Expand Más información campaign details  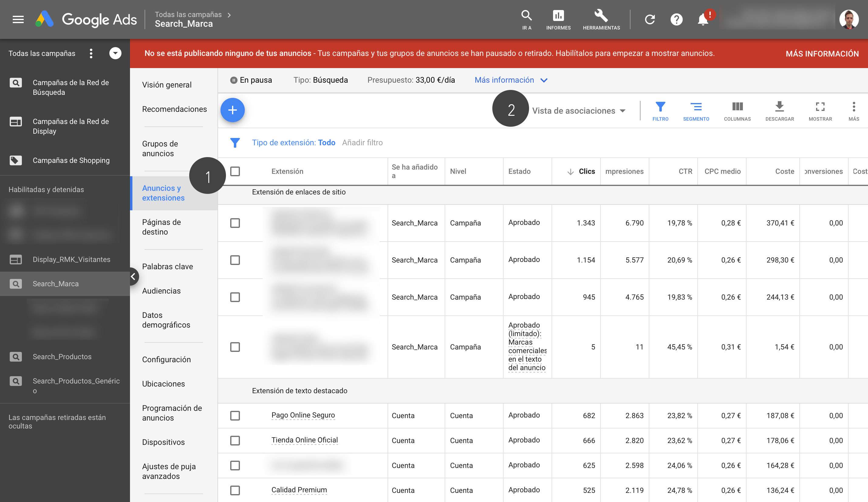click(x=511, y=80)
